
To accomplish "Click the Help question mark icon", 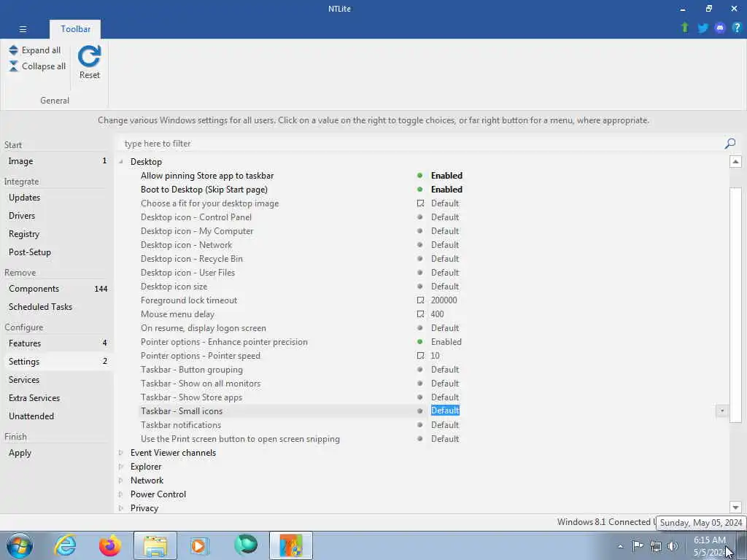I will [737, 28].
